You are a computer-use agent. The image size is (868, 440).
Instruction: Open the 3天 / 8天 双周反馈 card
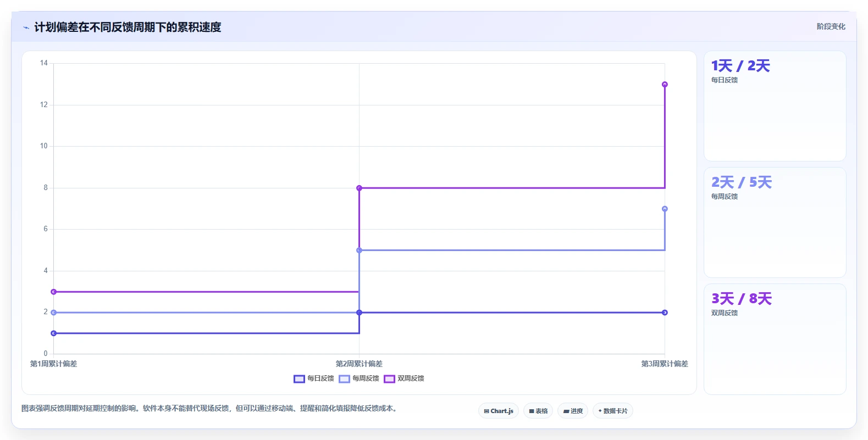[775, 339]
